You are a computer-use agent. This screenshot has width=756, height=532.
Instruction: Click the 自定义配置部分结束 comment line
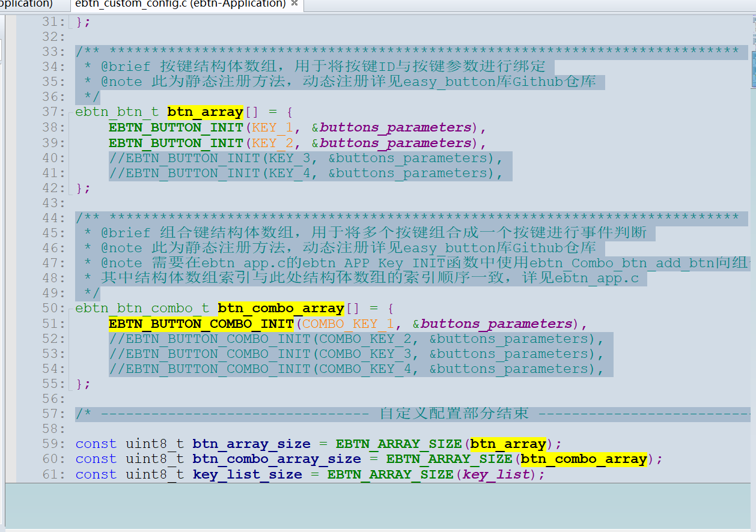[x=413, y=414]
